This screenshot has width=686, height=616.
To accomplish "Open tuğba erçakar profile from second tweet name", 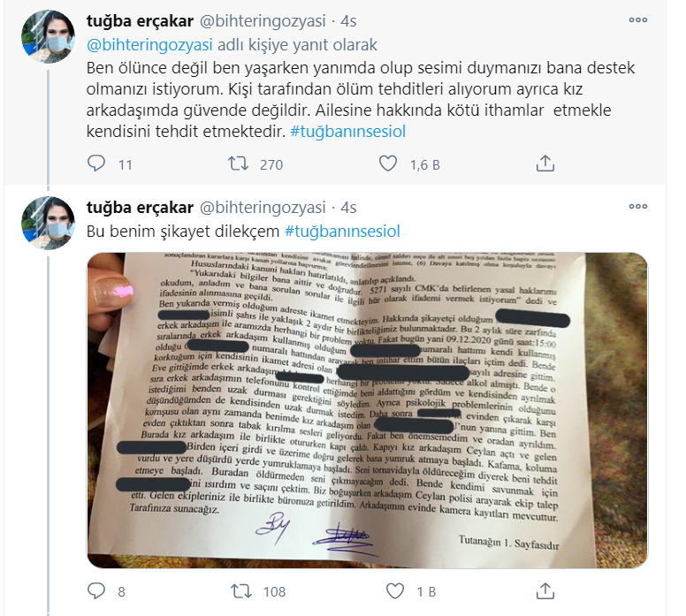I will (x=140, y=208).
